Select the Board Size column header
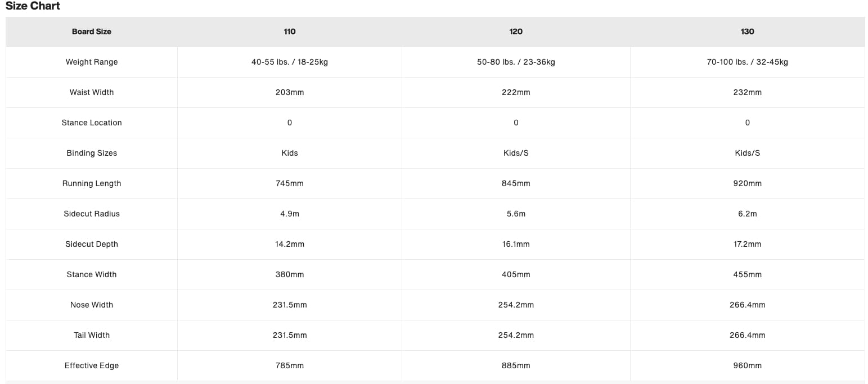The height and width of the screenshot is (384, 868). coord(91,31)
